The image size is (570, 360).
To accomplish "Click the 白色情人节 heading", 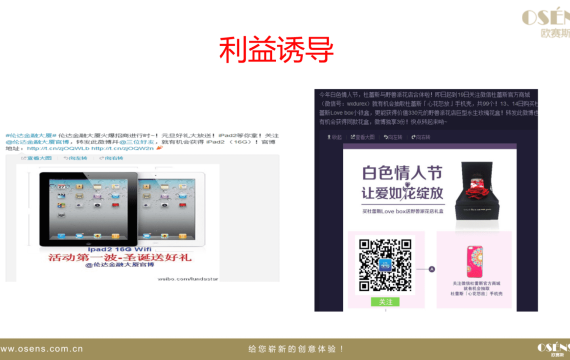I will (x=402, y=173).
